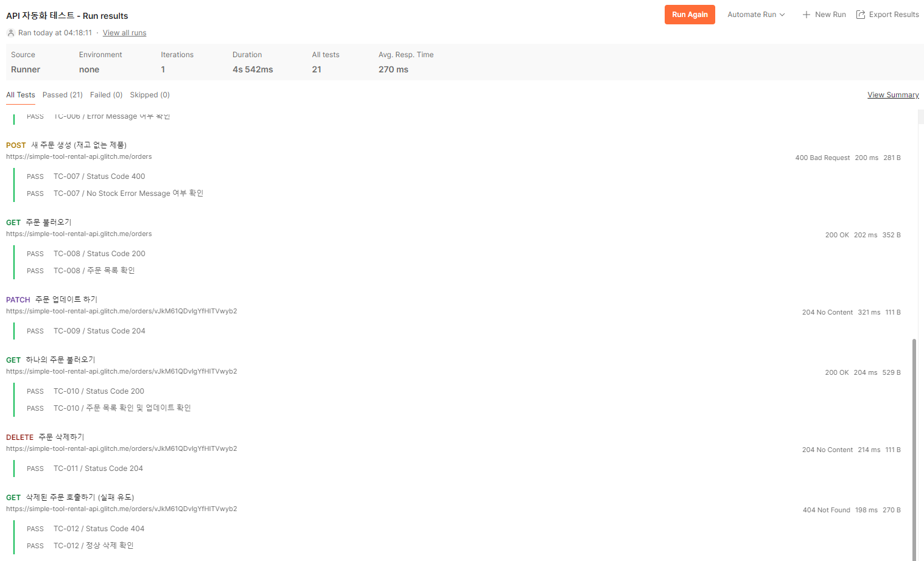This screenshot has height=561, width=924.
Task: Click the plus icon beside New Run
Action: [x=806, y=15]
